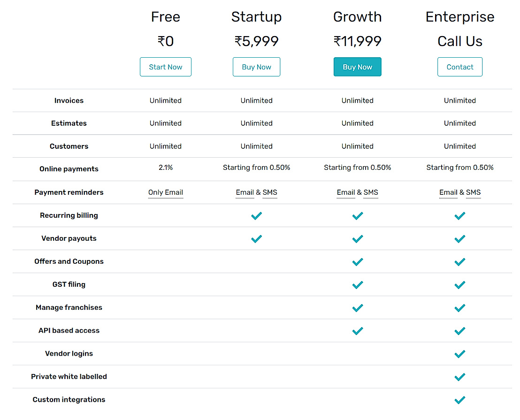Click the Email link in Growth column

[x=346, y=192]
